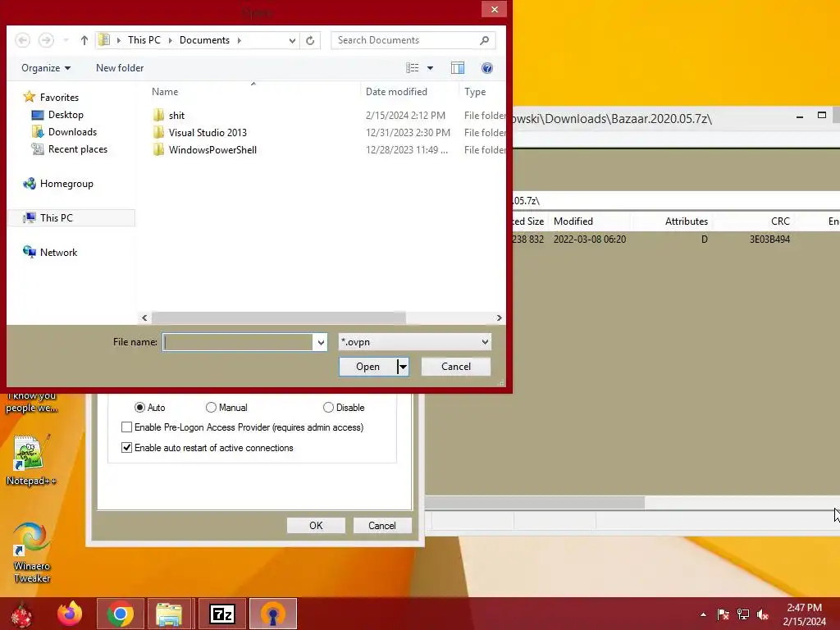Toggle auto restart of active connections
This screenshot has height=630, width=840.
[126, 447]
